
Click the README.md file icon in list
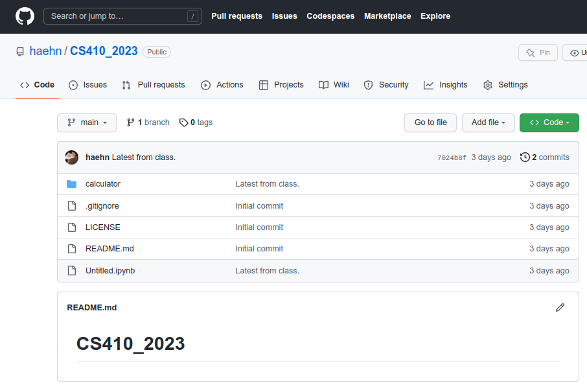pos(71,249)
